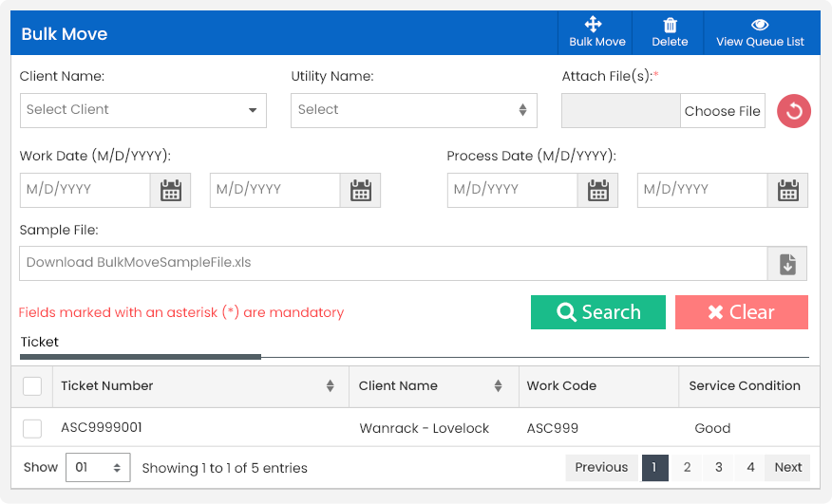Open the Show entries 01 dropdown
The image size is (832, 504).
[x=98, y=467]
